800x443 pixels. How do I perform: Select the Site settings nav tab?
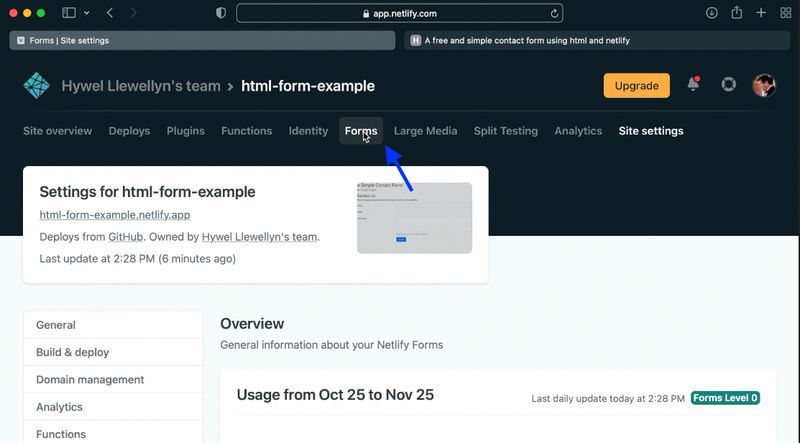(651, 131)
